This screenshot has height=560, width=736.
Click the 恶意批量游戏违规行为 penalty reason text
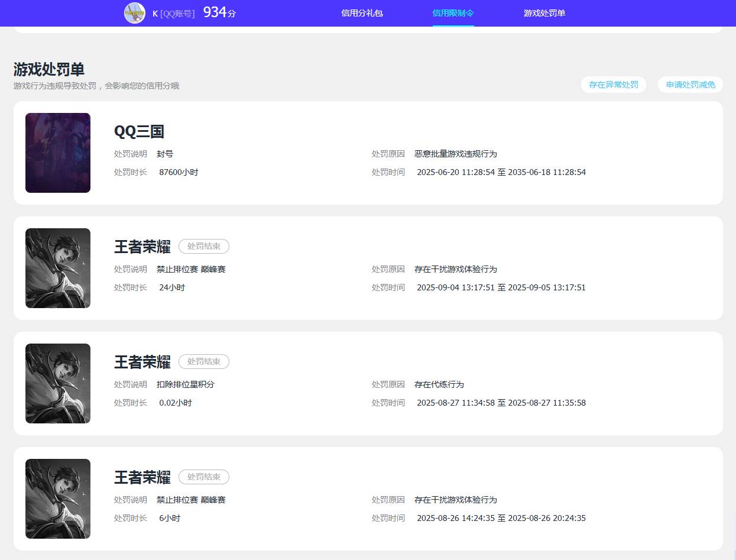click(455, 154)
